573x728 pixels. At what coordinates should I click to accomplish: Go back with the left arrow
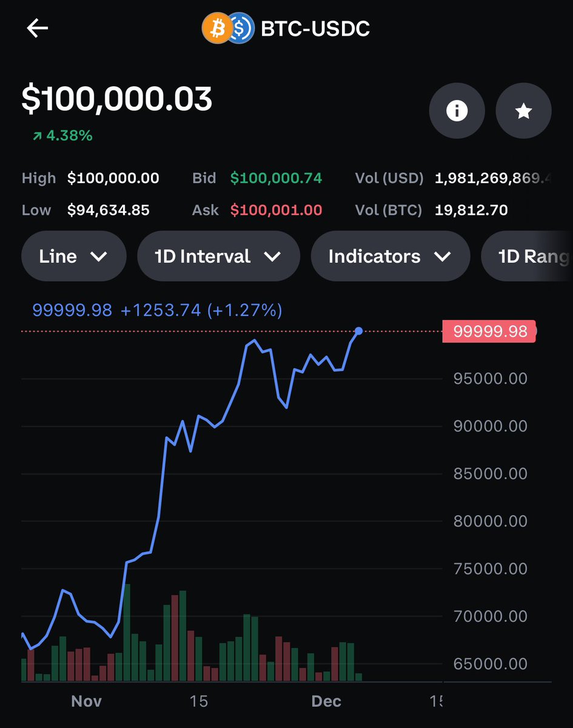pos(37,28)
